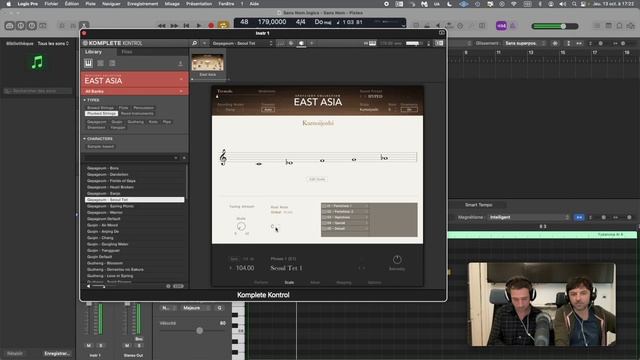This screenshot has height=360, width=640.
Task: Click previous/next phrase arrows
Action: pos(362,268)
